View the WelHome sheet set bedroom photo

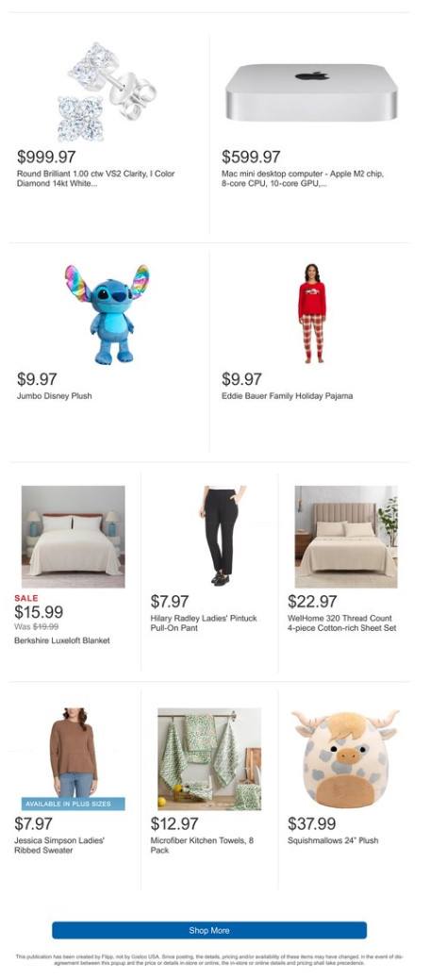click(346, 537)
